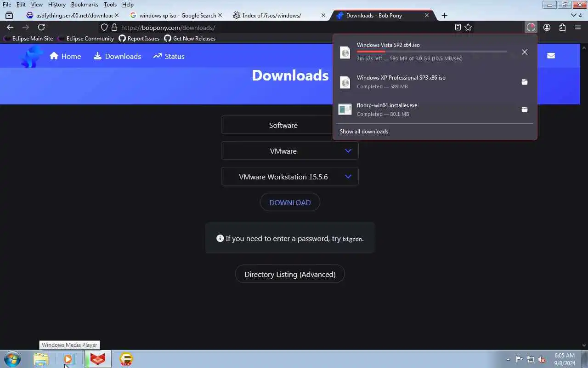
Task: Toggle reader view icon
Action: pyautogui.click(x=458, y=27)
